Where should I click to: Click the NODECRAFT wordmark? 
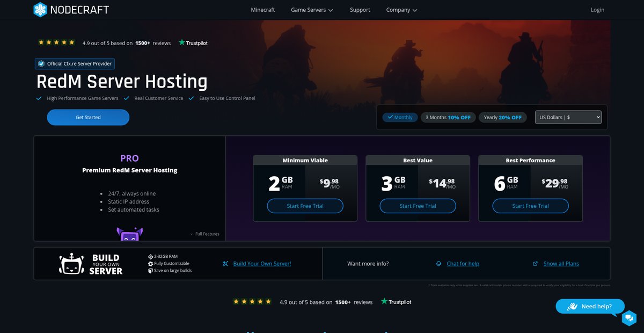click(x=79, y=10)
